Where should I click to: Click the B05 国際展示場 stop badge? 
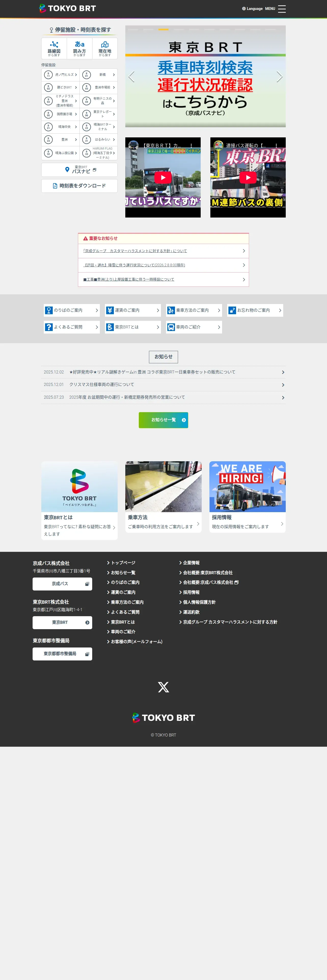tap(48, 114)
